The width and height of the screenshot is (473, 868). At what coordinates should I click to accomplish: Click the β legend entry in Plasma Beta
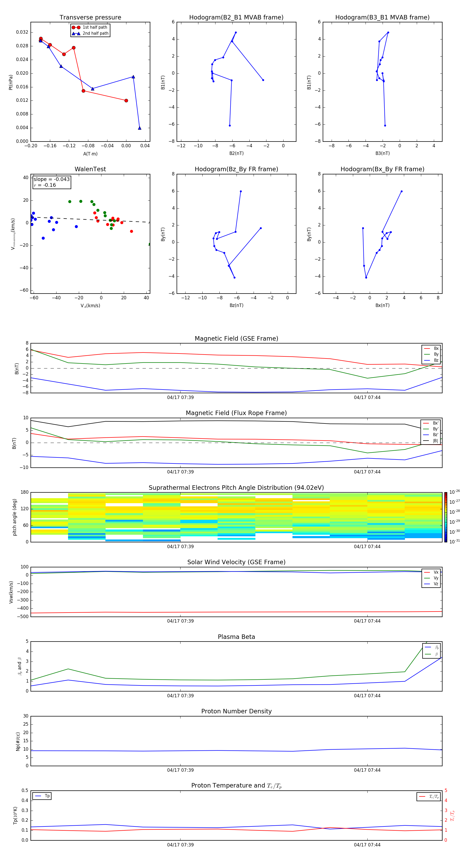pyautogui.click(x=431, y=654)
